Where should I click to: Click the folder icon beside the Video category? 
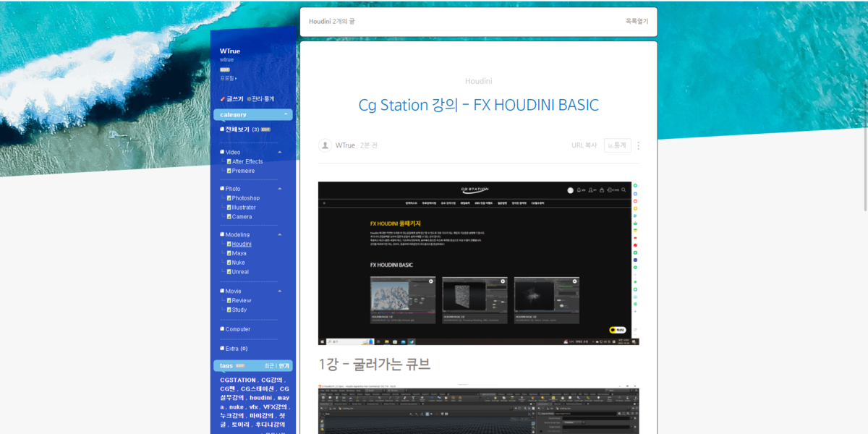(x=222, y=152)
